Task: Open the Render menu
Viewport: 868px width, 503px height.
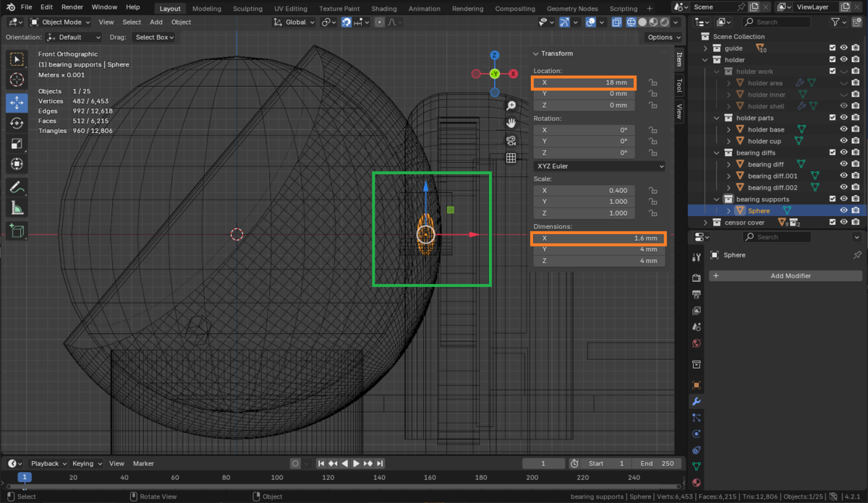Action: point(72,7)
